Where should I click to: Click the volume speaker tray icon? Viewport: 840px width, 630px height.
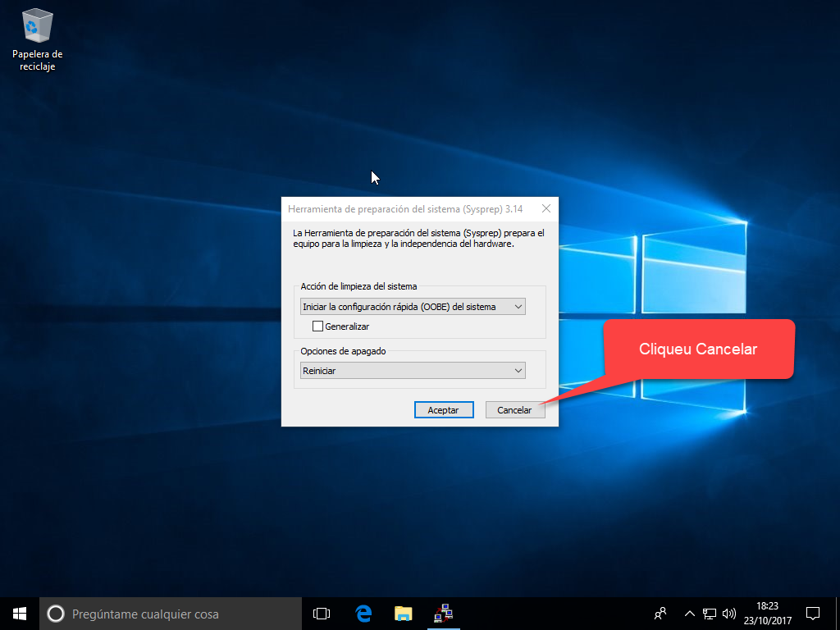click(728, 614)
